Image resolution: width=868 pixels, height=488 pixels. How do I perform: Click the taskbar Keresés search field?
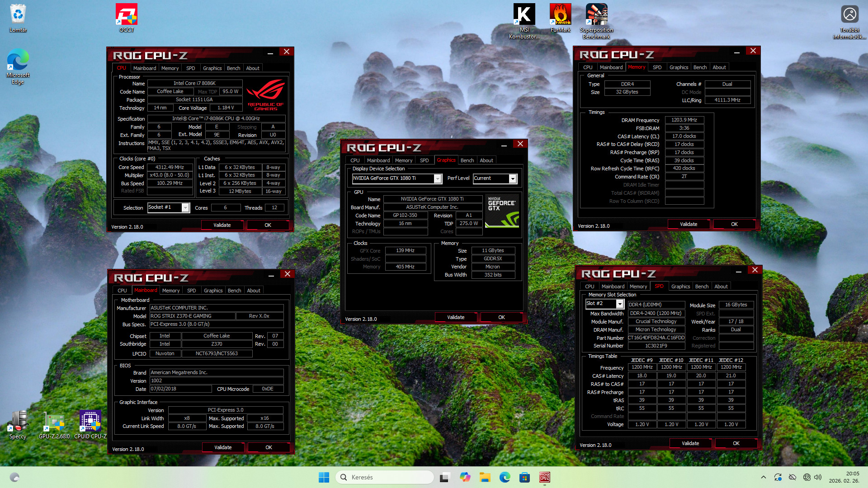coord(384,477)
